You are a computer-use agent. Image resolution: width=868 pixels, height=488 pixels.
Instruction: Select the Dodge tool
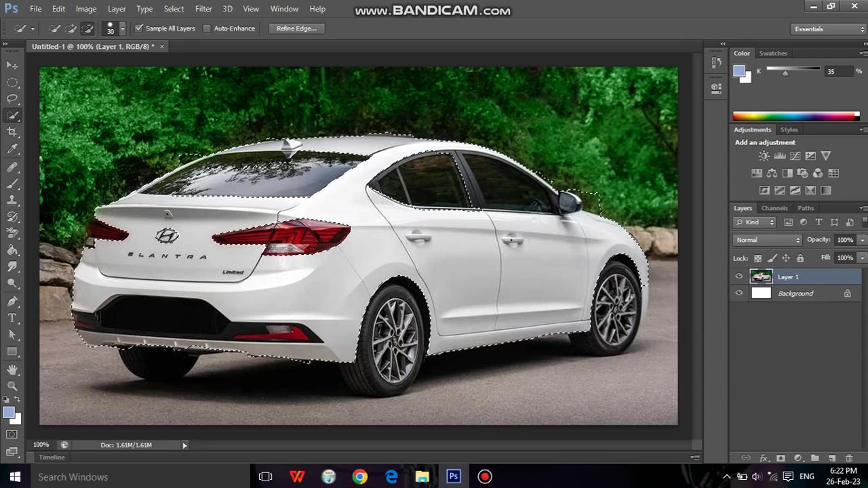point(12,284)
